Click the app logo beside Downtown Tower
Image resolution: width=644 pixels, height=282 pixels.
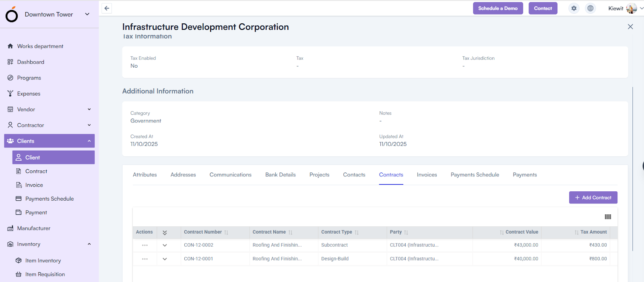[12, 15]
